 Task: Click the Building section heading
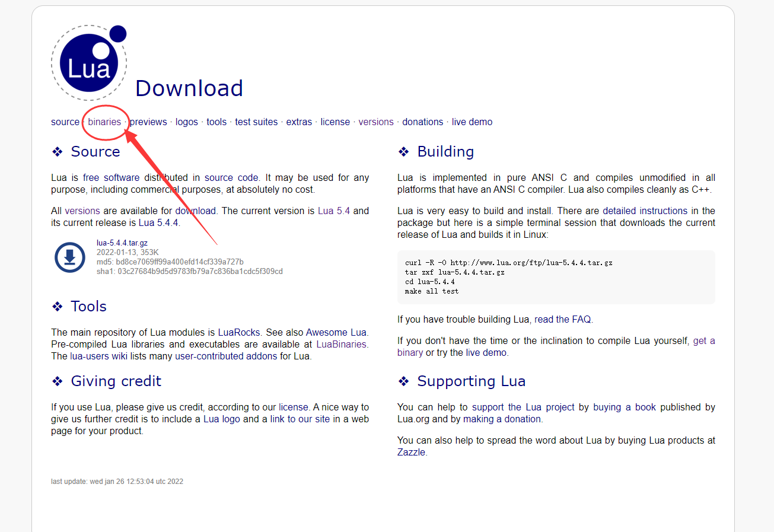pos(445,151)
